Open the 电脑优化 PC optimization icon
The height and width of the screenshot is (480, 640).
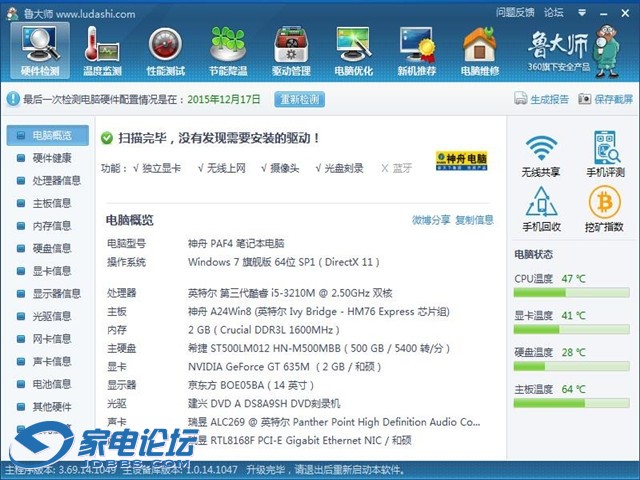click(353, 51)
